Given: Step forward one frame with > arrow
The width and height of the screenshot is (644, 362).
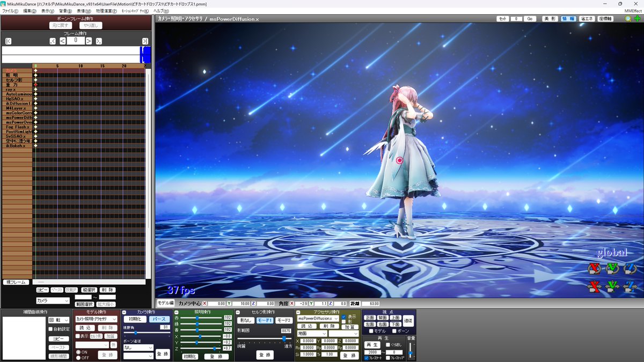Looking at the screenshot, I should click(x=89, y=41).
